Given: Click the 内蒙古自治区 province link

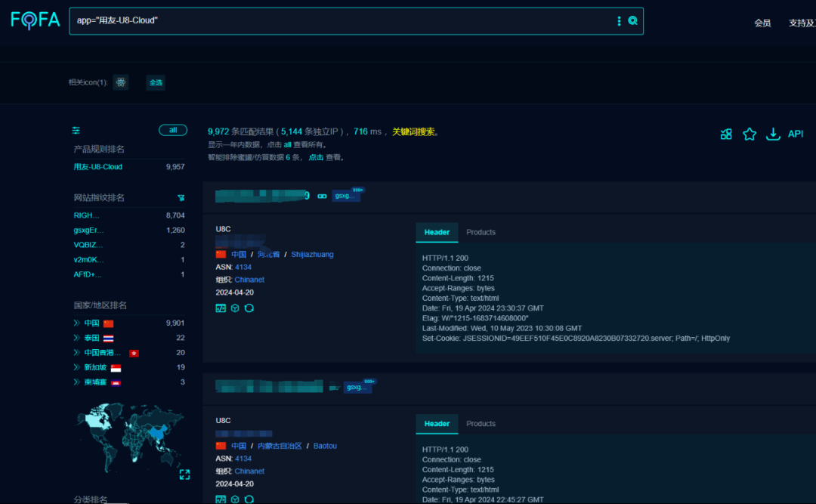Looking at the screenshot, I should point(280,446).
